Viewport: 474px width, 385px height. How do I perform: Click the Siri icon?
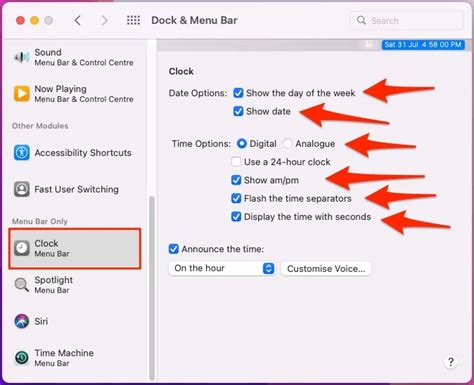point(22,321)
